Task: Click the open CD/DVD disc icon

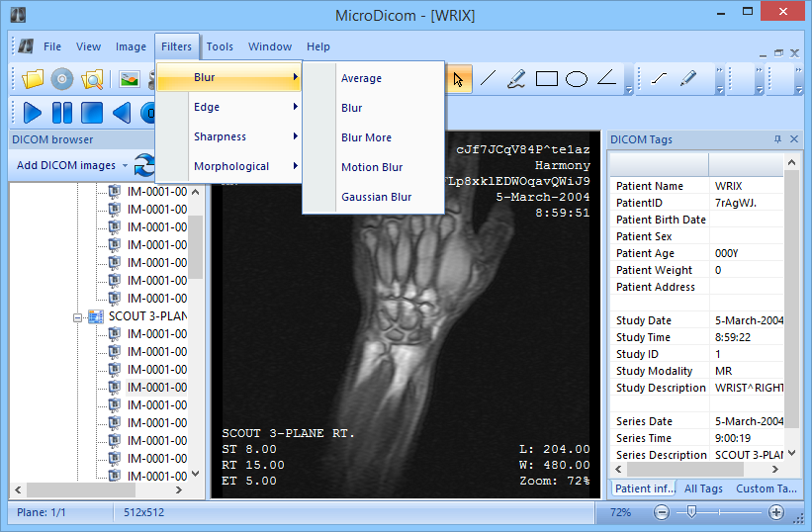Action: pyautogui.click(x=62, y=79)
